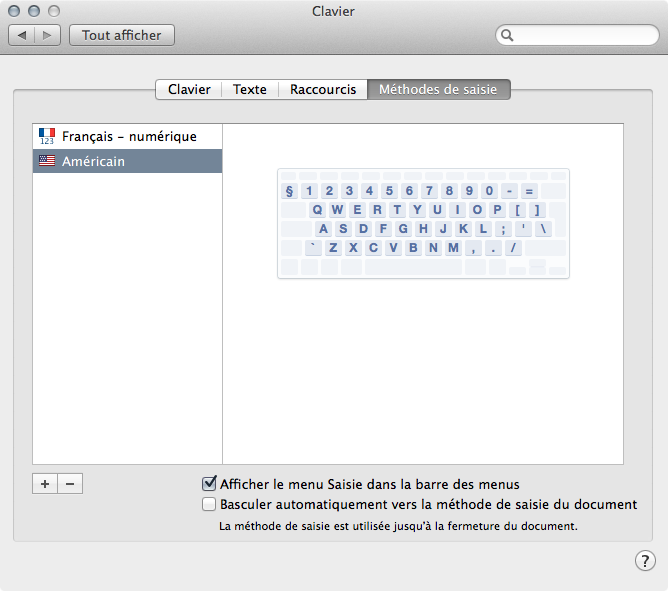Image resolution: width=668 pixels, height=591 pixels.
Task: Click the minus button to remove input source
Action: (x=70, y=484)
